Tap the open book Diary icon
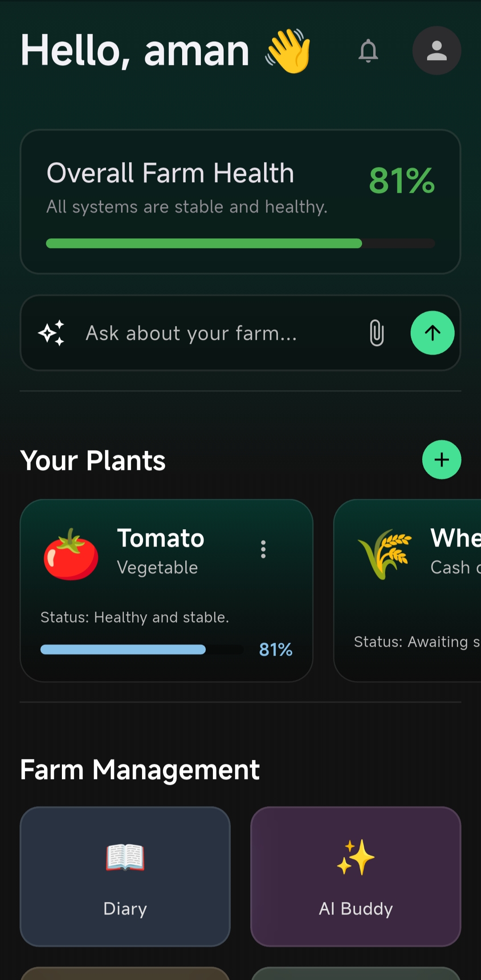Image resolution: width=481 pixels, height=980 pixels. tap(125, 857)
